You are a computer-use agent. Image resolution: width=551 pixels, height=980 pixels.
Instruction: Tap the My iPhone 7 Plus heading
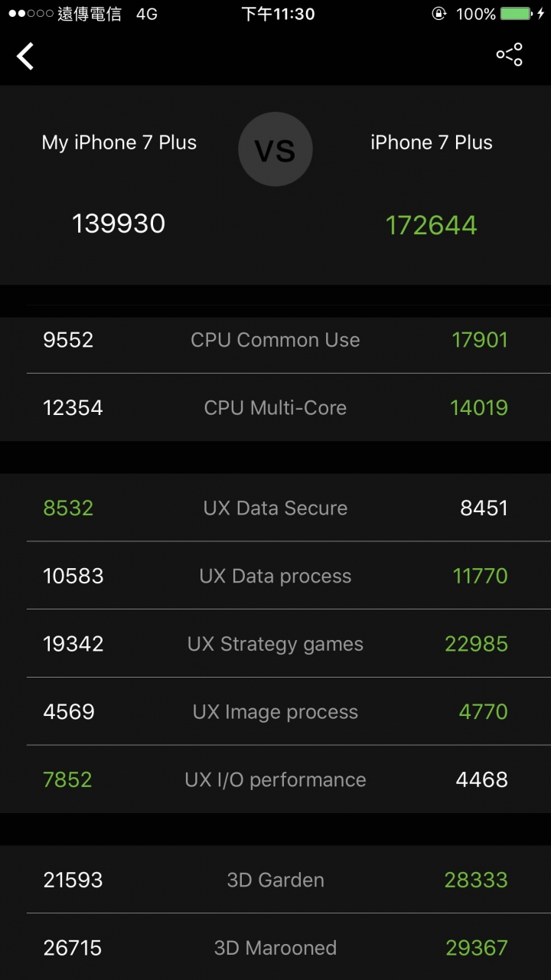tap(119, 142)
